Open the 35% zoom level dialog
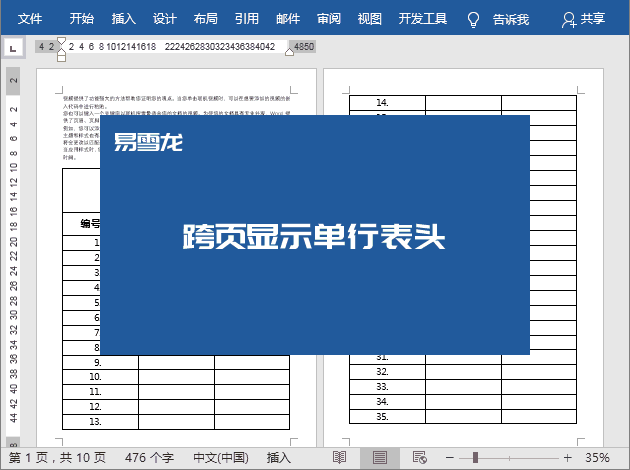 coord(597,457)
